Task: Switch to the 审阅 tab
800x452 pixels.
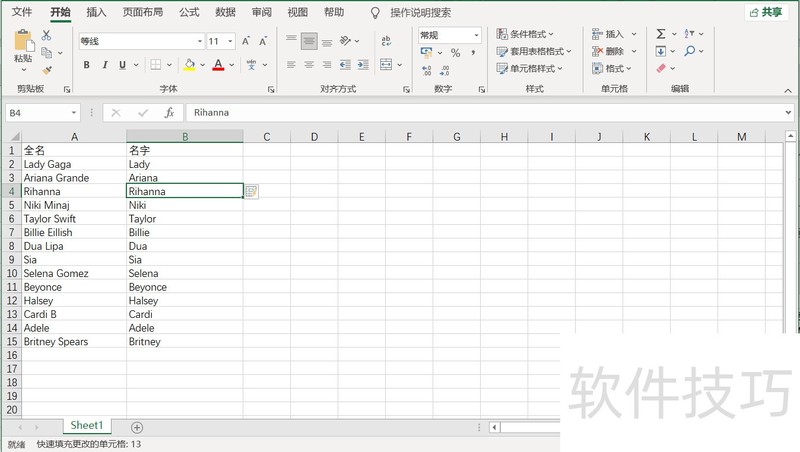Action: coord(261,12)
